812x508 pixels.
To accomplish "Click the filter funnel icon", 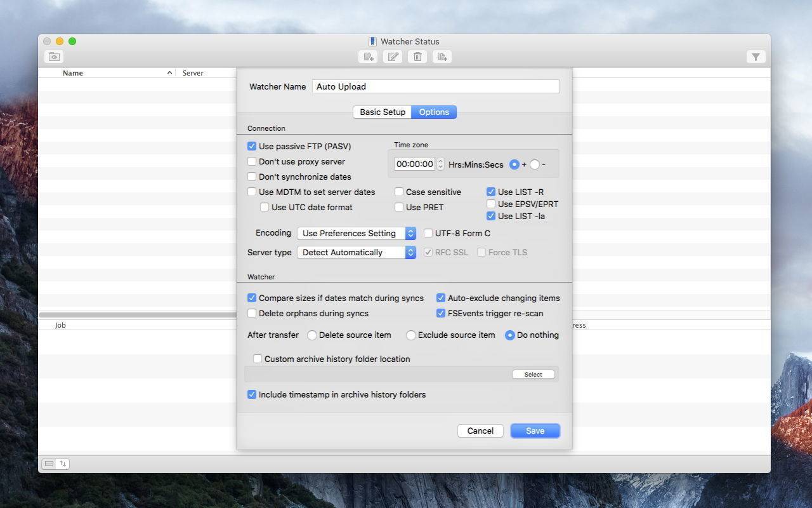I will [x=756, y=57].
